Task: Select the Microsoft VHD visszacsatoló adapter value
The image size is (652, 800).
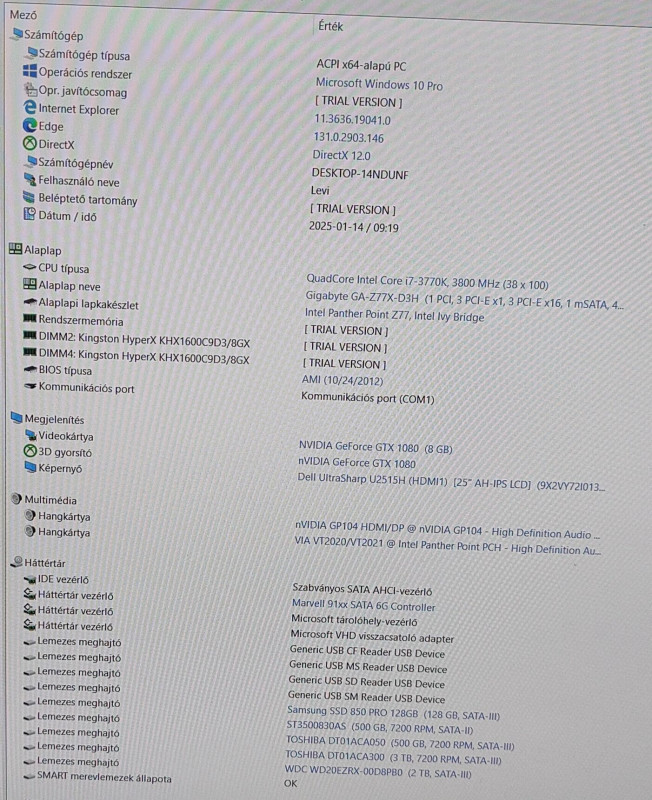Action: 372,636
